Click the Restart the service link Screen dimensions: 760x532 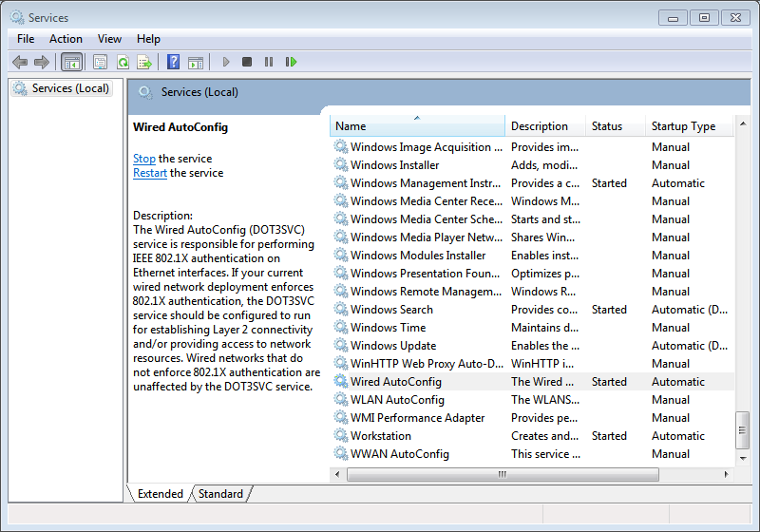(150, 173)
